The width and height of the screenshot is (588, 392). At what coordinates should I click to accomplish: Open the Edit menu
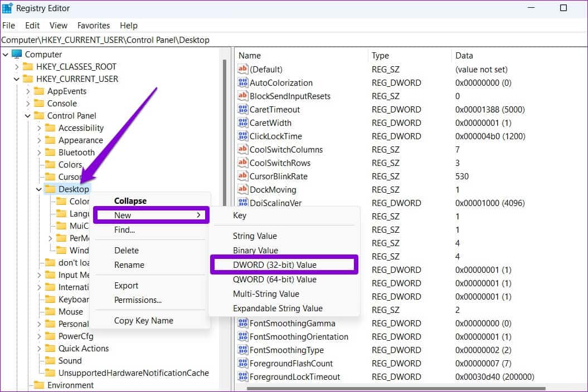pyautogui.click(x=32, y=26)
